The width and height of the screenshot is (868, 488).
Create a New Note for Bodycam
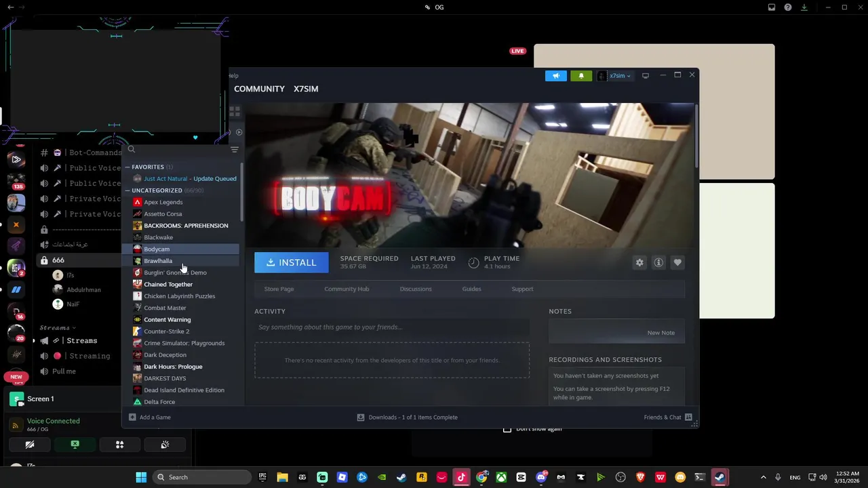point(660,333)
